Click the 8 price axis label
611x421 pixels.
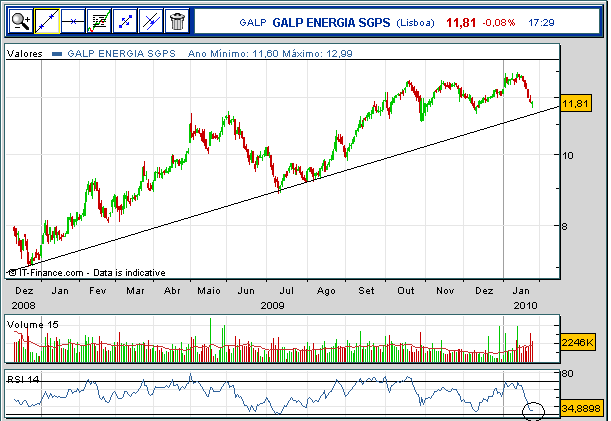pos(565,226)
